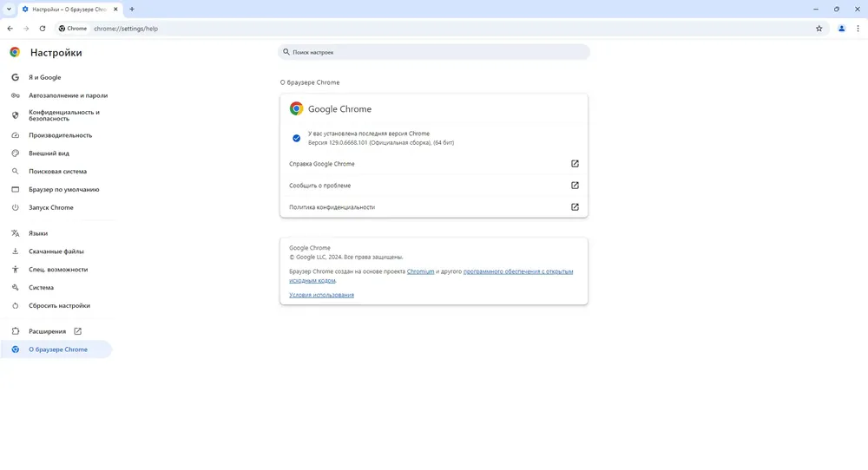Reload the page with the refresh icon
Image resolution: width=868 pixels, height=470 pixels.
point(42,29)
